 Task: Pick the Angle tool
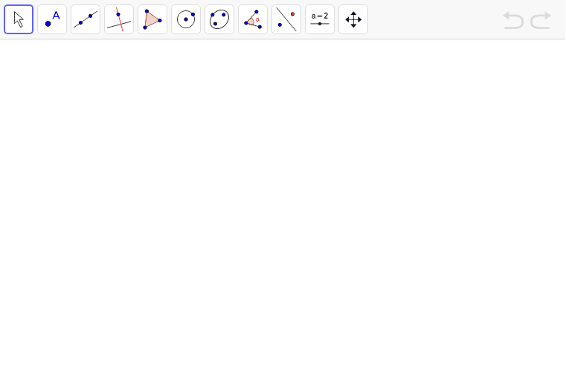click(x=253, y=19)
